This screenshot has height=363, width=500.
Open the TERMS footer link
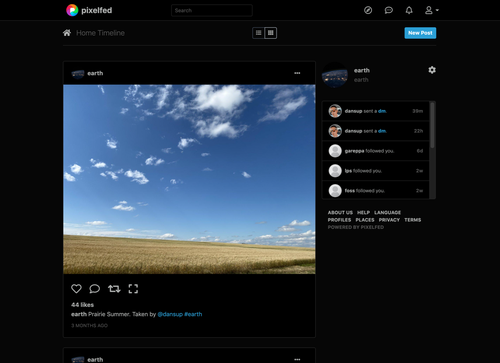tap(413, 220)
